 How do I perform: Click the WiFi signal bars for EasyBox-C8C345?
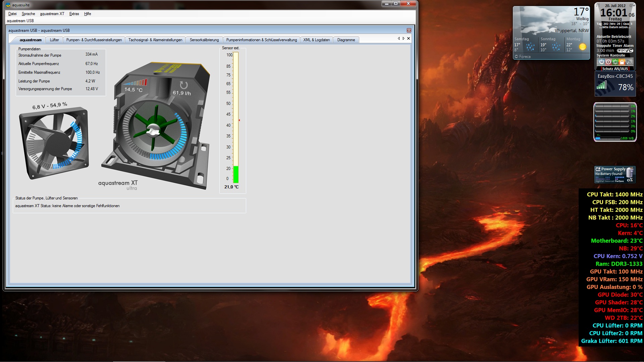tap(601, 86)
